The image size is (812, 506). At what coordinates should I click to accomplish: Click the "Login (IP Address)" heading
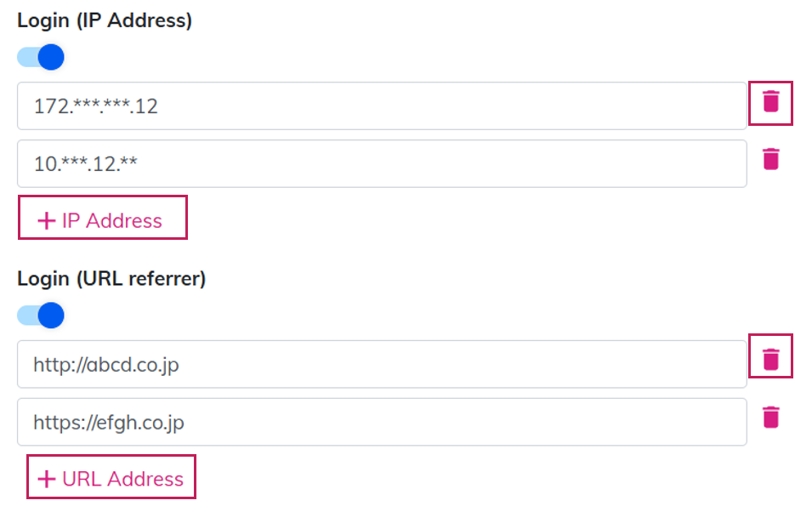coord(105,20)
